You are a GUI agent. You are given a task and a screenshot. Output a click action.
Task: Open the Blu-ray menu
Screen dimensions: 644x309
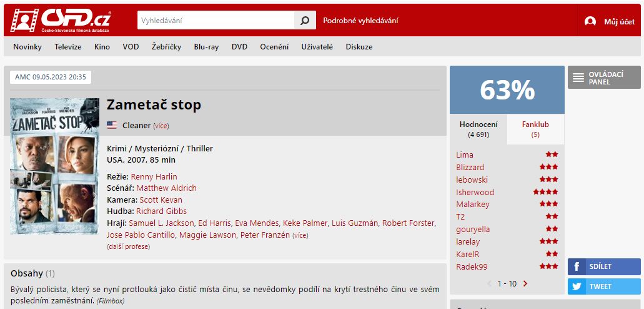(x=206, y=47)
